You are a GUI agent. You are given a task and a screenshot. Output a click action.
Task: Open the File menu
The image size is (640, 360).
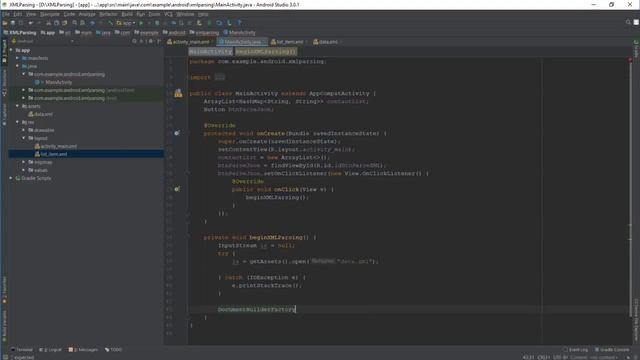(6, 14)
